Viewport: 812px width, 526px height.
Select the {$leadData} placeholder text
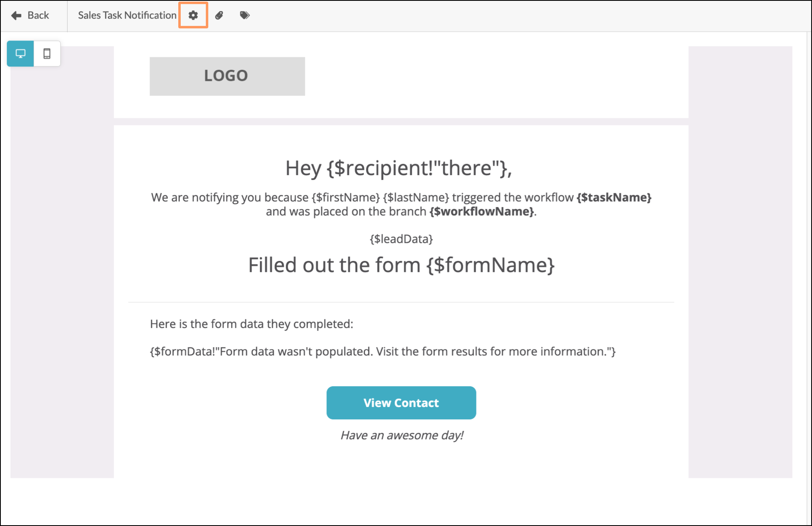click(x=401, y=239)
